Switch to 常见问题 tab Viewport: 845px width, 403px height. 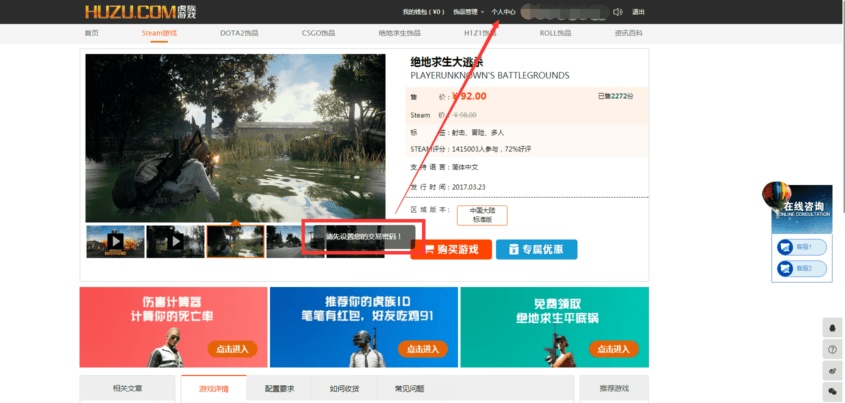410,388
